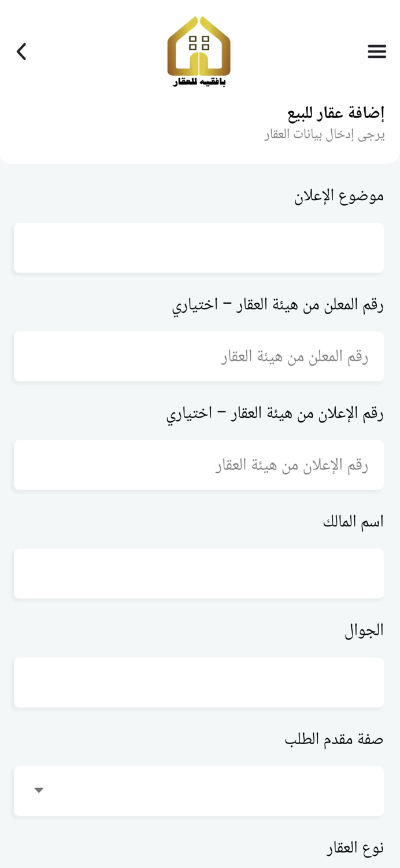The width and height of the screenshot is (400, 868).
Task: Tap the الجوال phone number field
Action: (199, 682)
